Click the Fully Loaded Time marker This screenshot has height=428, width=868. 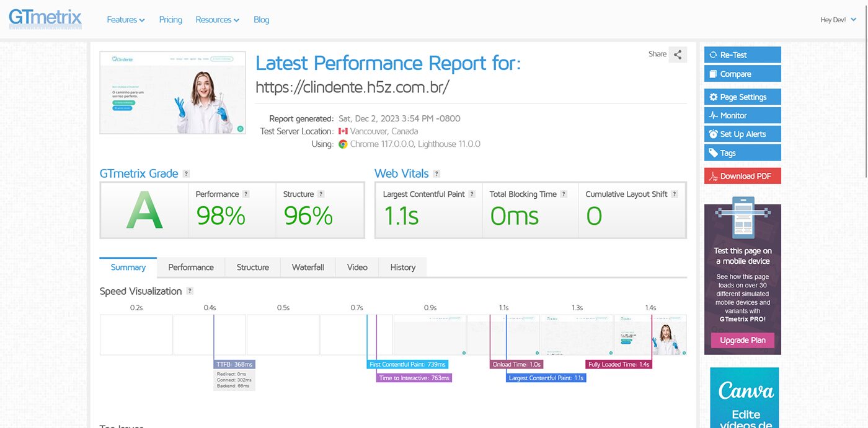pyautogui.click(x=619, y=364)
